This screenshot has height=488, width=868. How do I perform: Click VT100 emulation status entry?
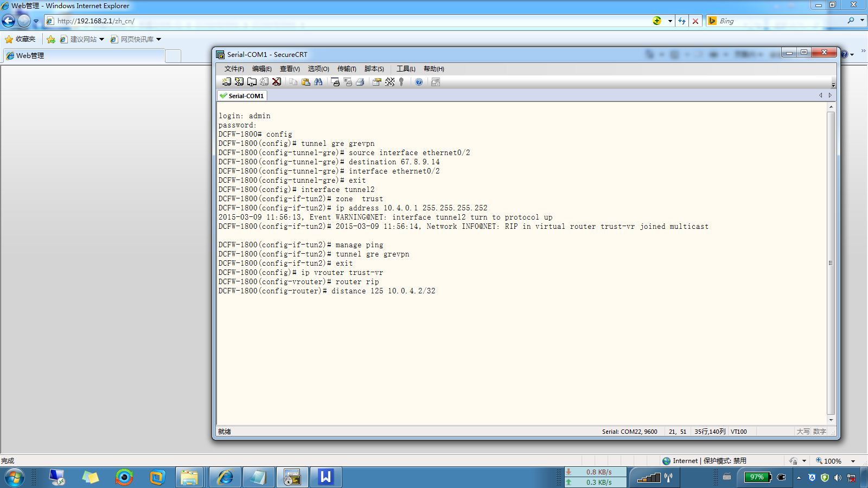739,432
